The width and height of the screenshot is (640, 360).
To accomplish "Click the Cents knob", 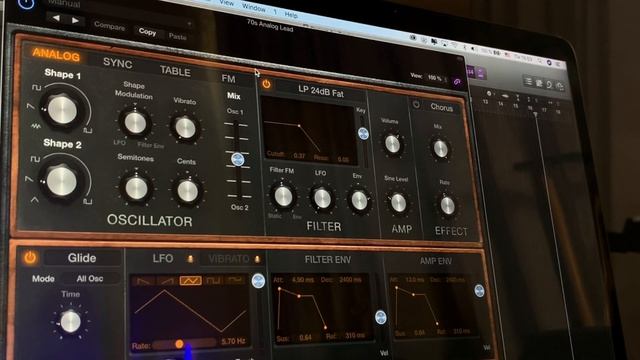I will click(188, 191).
